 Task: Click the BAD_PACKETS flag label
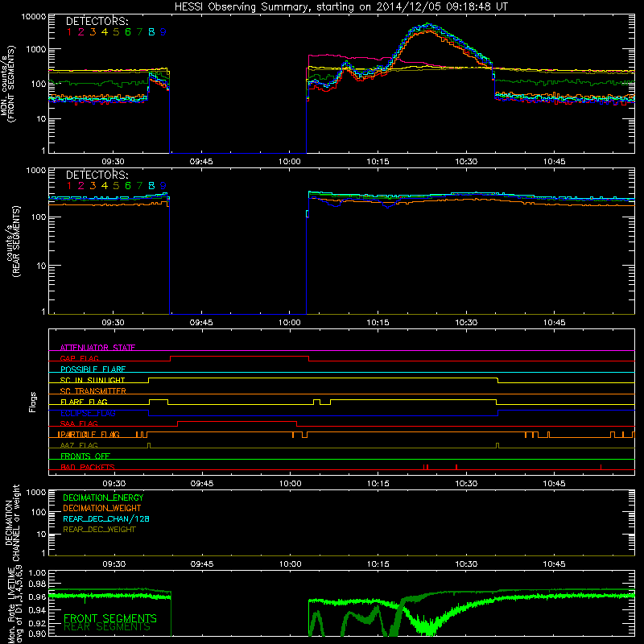pos(88,467)
